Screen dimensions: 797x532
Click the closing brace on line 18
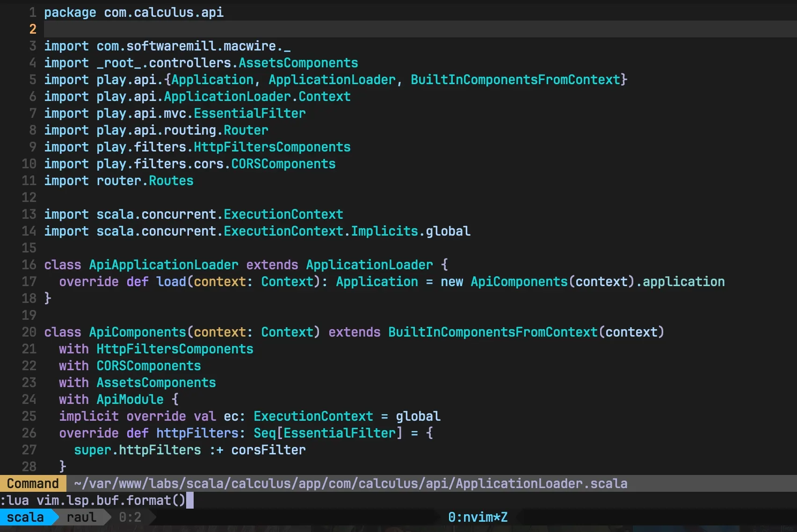coord(48,298)
